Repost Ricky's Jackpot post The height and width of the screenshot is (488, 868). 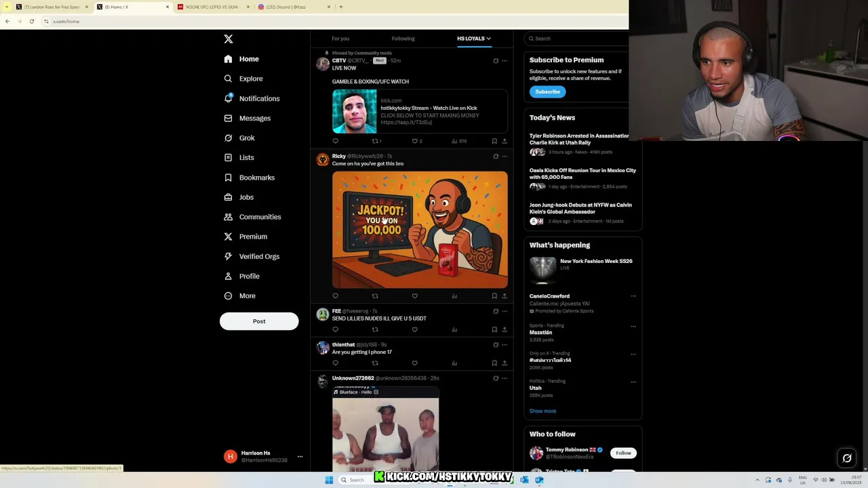[375, 296]
